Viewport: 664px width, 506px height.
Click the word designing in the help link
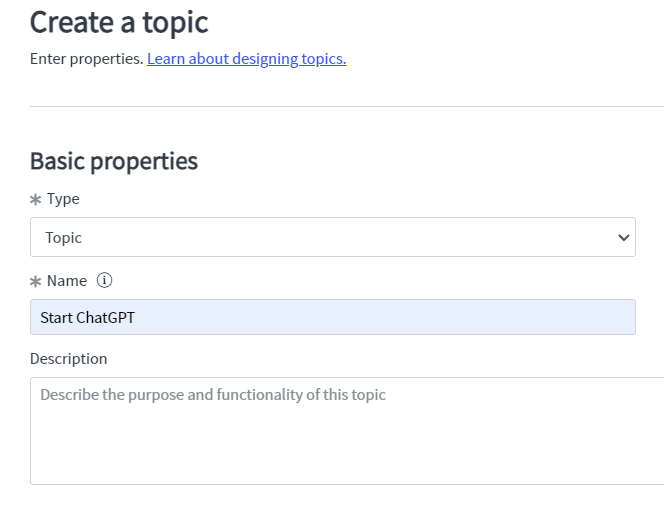265,59
